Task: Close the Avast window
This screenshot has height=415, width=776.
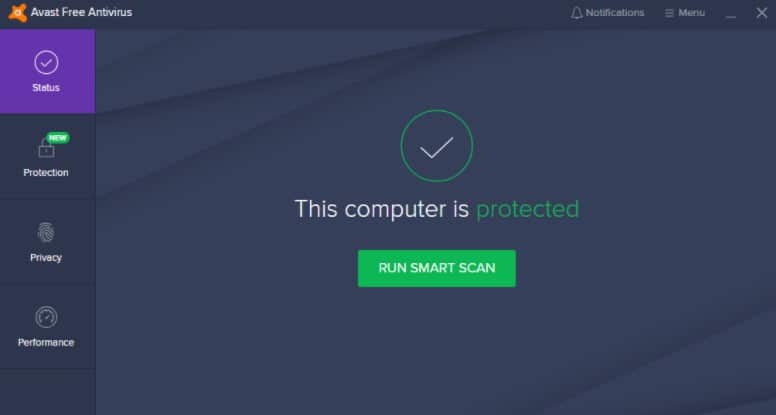Action: (x=762, y=13)
